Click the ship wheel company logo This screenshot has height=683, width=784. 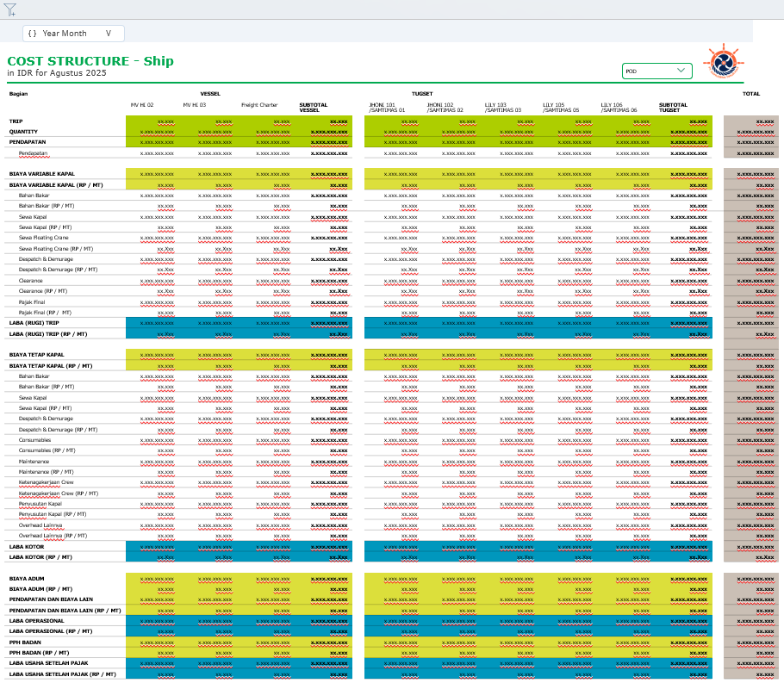(x=724, y=62)
